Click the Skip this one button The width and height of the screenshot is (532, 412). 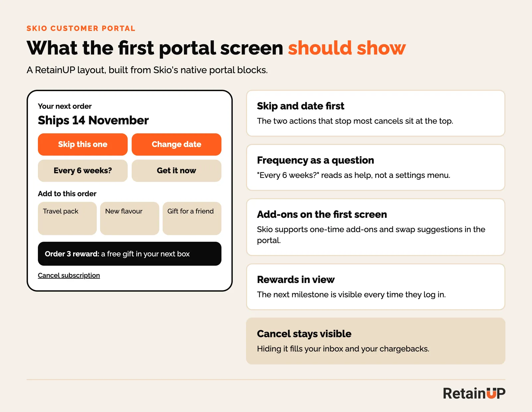(x=83, y=144)
